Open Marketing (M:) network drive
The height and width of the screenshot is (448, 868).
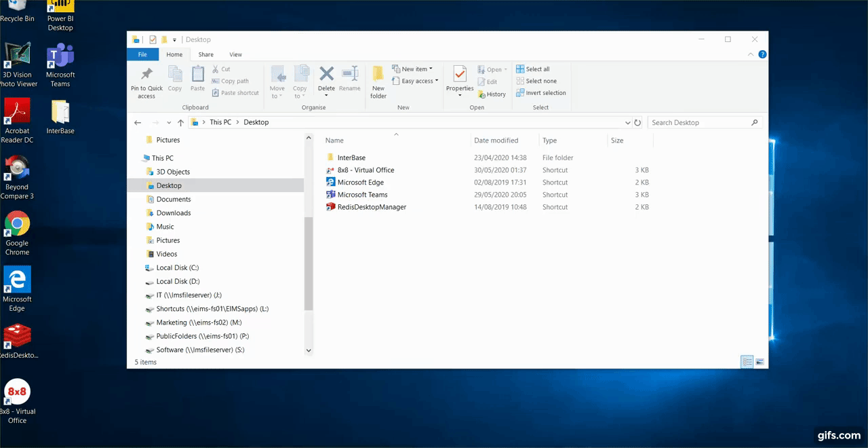pos(199,323)
